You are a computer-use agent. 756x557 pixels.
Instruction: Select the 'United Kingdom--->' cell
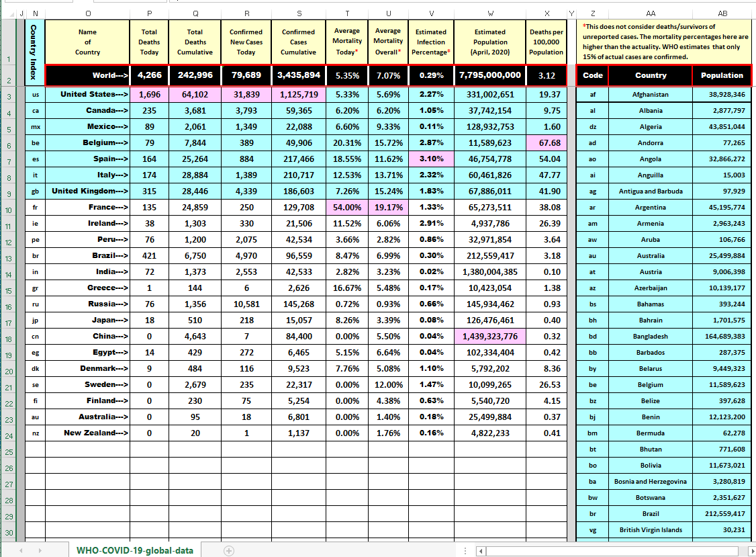pos(87,191)
